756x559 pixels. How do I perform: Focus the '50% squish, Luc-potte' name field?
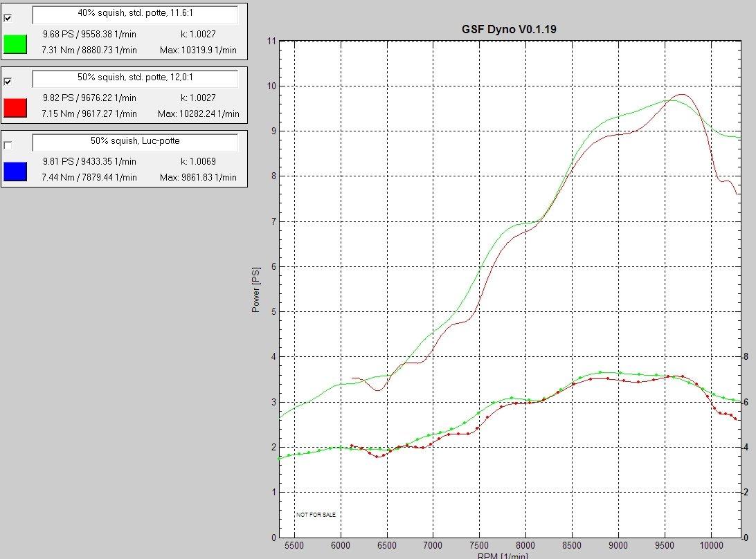click(135, 142)
